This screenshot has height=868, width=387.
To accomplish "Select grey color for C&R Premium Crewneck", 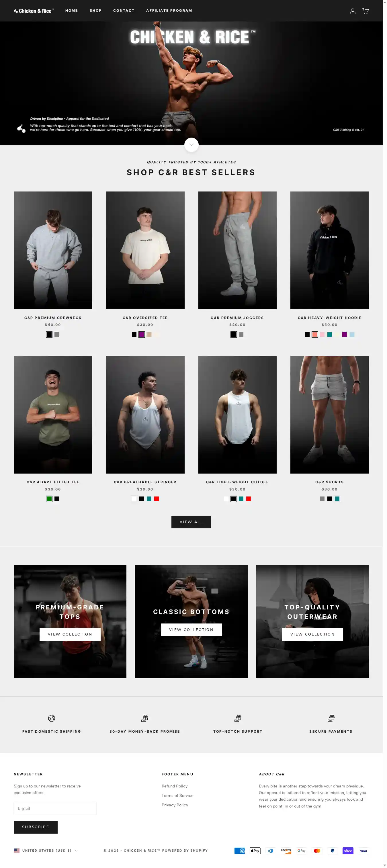I will pos(57,335).
